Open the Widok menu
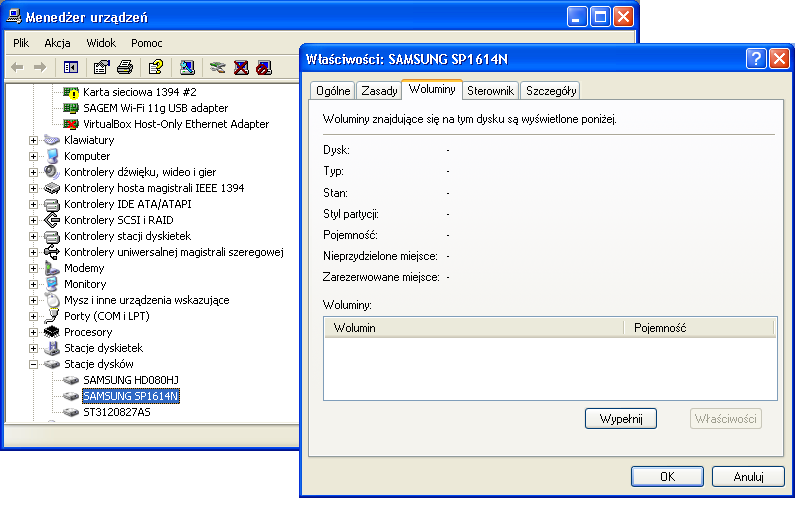The image size is (804, 507). pyautogui.click(x=101, y=43)
